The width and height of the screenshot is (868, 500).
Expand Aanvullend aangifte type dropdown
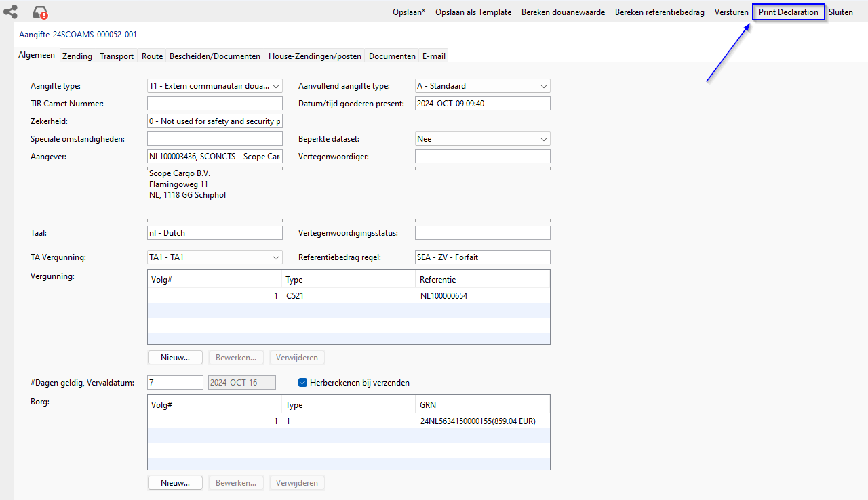[482, 86]
